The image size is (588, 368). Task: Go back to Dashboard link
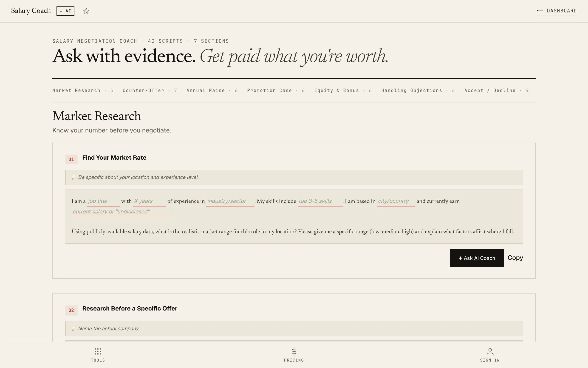click(x=557, y=11)
